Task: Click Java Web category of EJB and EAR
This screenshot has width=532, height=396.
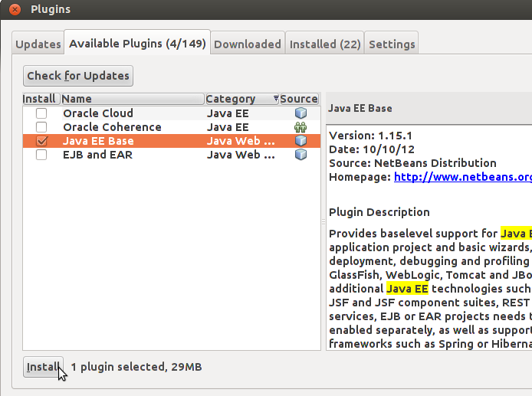Action: [x=241, y=155]
